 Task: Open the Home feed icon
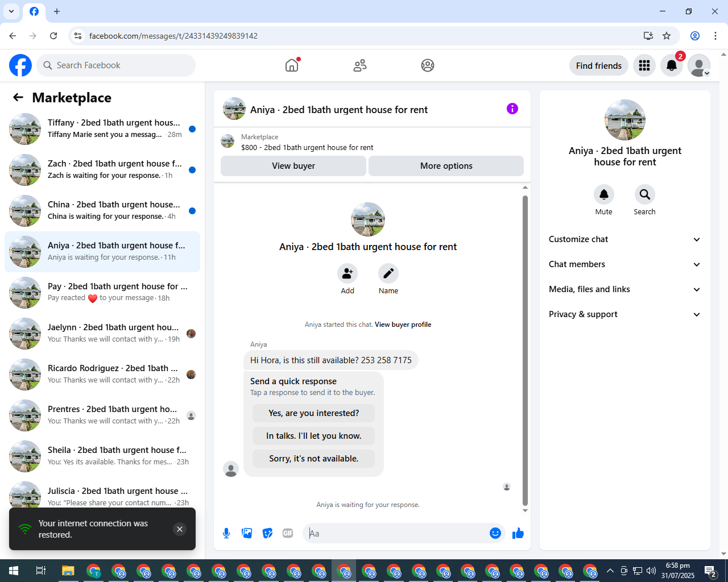tap(292, 65)
